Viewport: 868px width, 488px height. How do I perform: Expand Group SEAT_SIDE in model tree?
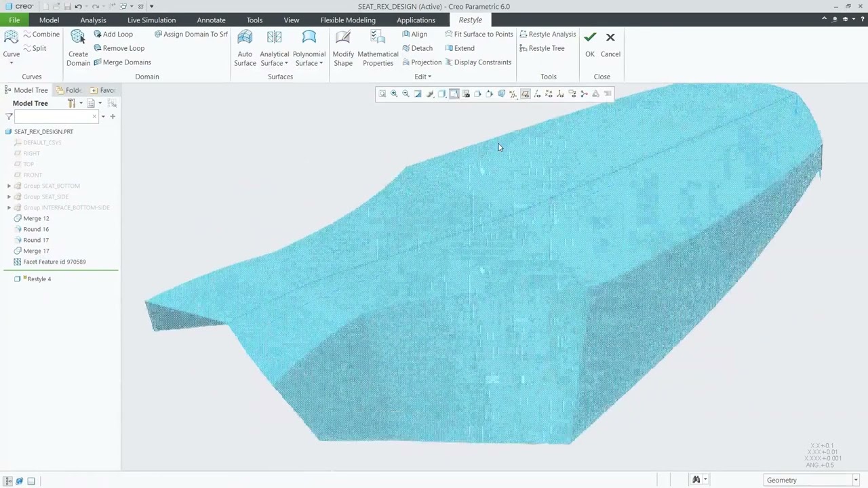pos(9,197)
